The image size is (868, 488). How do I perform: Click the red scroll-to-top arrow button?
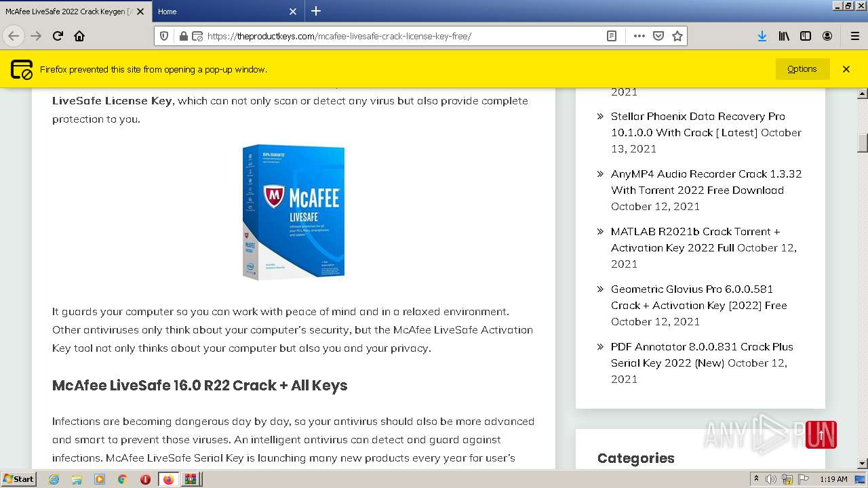click(821, 435)
